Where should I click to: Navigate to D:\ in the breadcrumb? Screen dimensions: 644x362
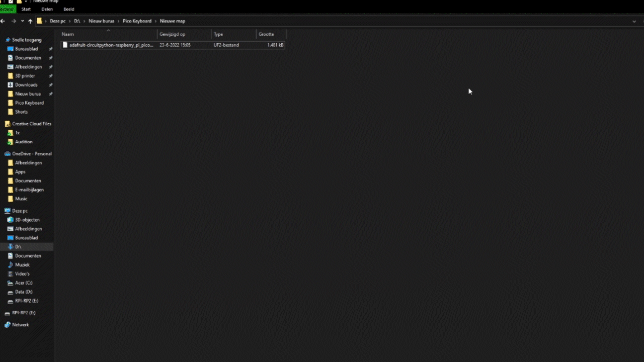click(x=77, y=21)
